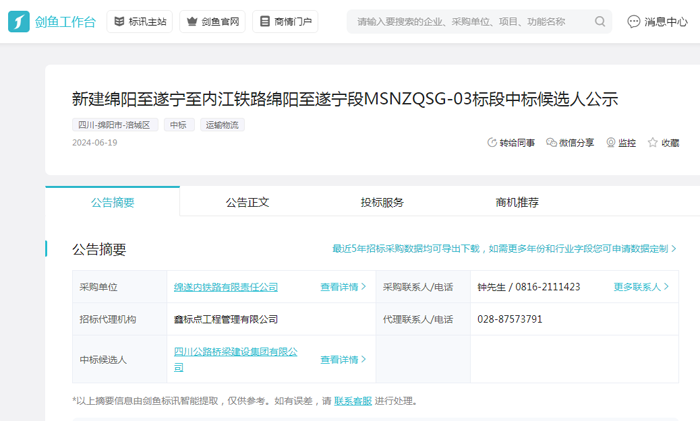Viewport: 700px width, 421px height.
Task: Select the 四川-绵阳市-涪城区 tag
Action: [x=115, y=125]
